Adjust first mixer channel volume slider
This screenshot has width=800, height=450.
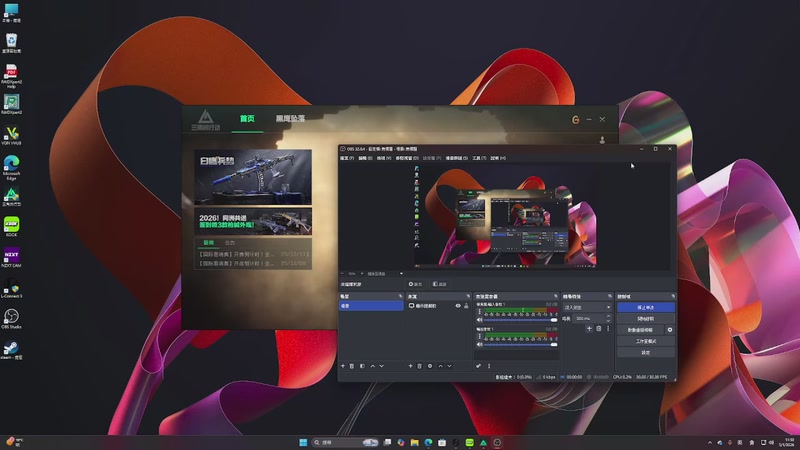point(520,320)
